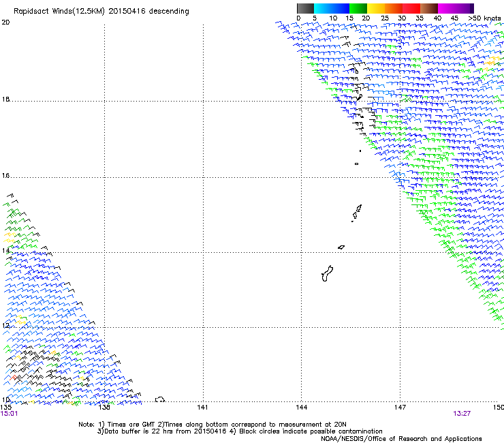Click the purple '15:01' swath time
This screenshot has height=443, width=504.
[x=9, y=414]
